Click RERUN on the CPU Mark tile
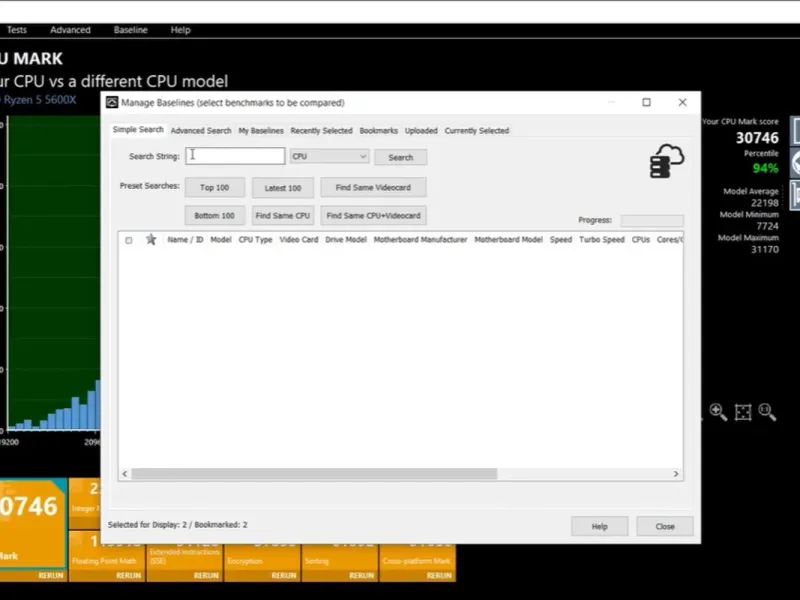800x600 pixels. [51, 576]
